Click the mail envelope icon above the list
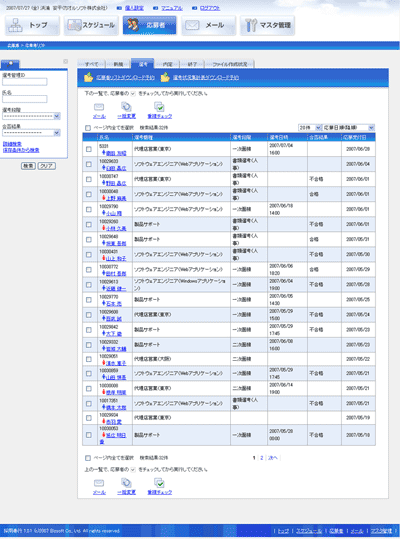Viewport: 400px width, 539px height. [x=99, y=107]
